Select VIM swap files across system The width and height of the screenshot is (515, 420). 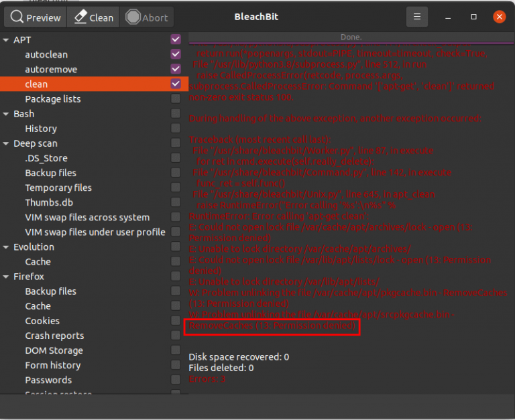coord(87,217)
